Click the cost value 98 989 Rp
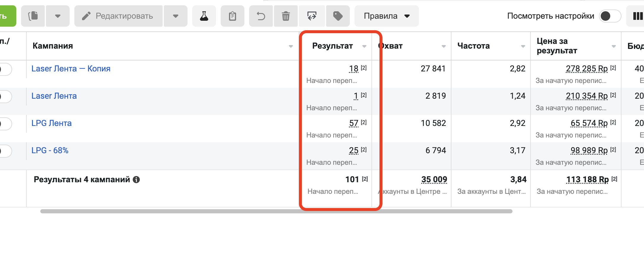Screen dimensions: 644x259 point(589,151)
